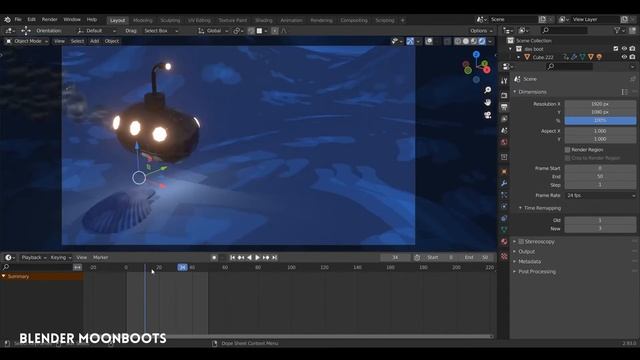Open the timeline Marker menu
The height and width of the screenshot is (360, 640).
click(100, 258)
